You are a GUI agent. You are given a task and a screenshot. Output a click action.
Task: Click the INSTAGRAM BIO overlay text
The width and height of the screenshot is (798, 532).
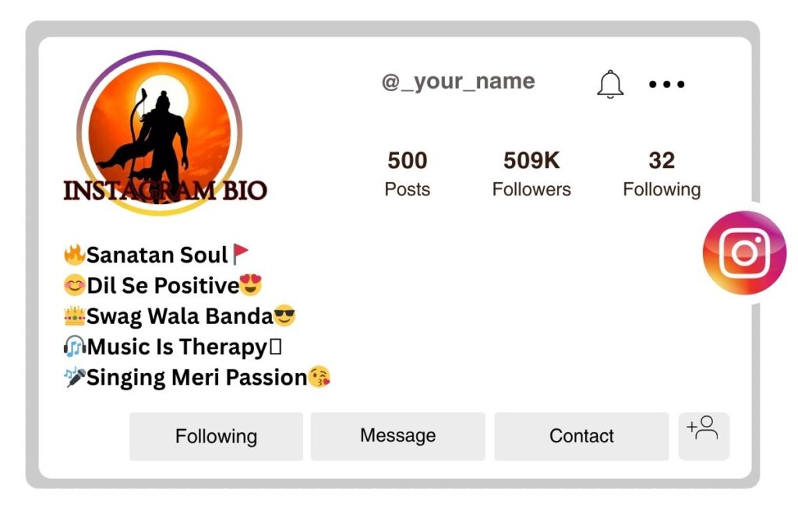(165, 191)
